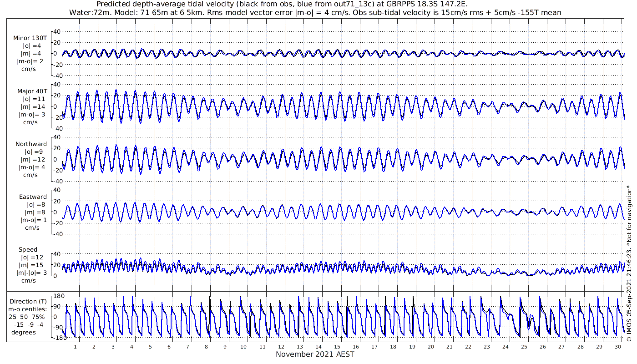Select the "Eastward" panel label
This screenshot has height=364, width=637.
[33, 197]
